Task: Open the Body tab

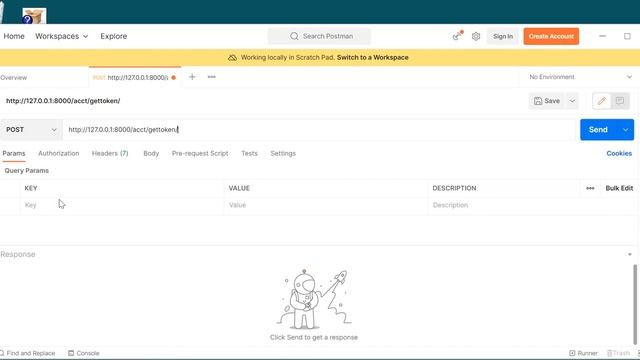Action: (151, 153)
